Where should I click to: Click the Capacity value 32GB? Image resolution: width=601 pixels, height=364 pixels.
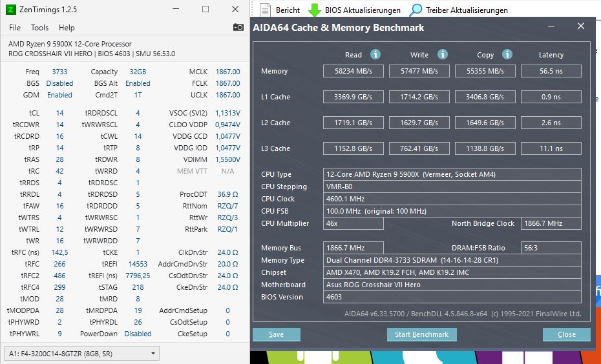(x=138, y=72)
